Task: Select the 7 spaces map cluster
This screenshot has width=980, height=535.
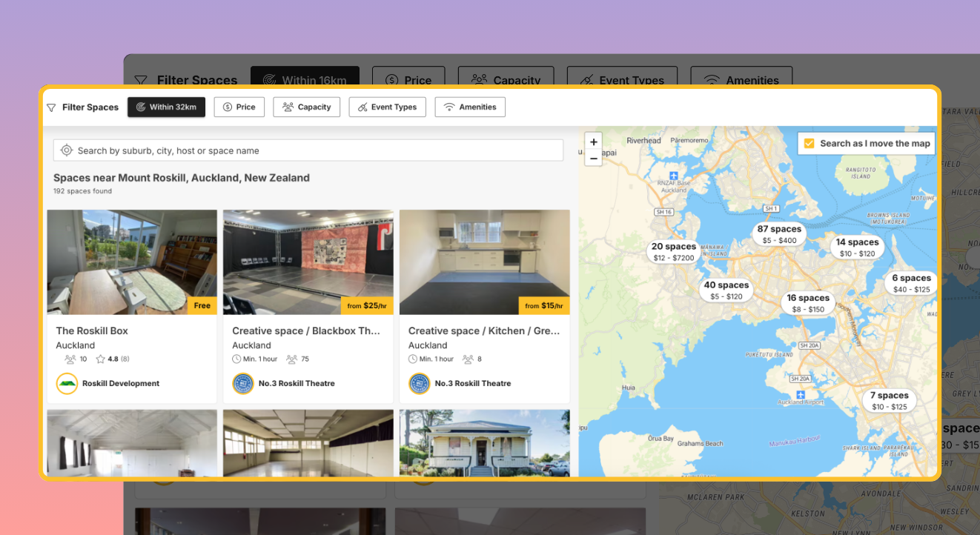Action: pyautogui.click(x=889, y=401)
